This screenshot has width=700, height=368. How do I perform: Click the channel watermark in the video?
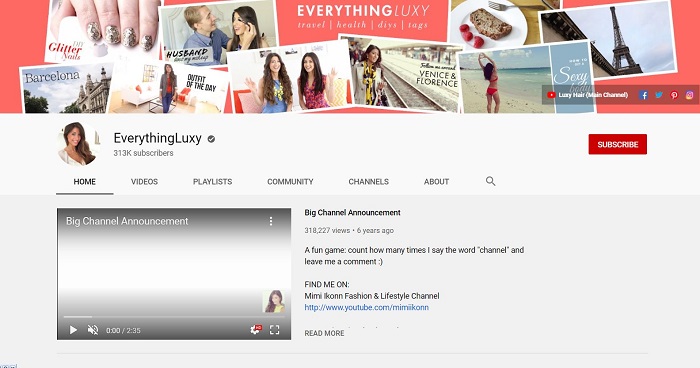[x=274, y=301]
